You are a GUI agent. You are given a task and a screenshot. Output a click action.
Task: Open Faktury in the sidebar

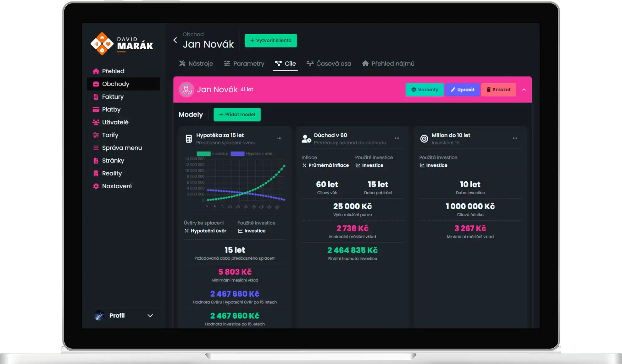coord(113,97)
